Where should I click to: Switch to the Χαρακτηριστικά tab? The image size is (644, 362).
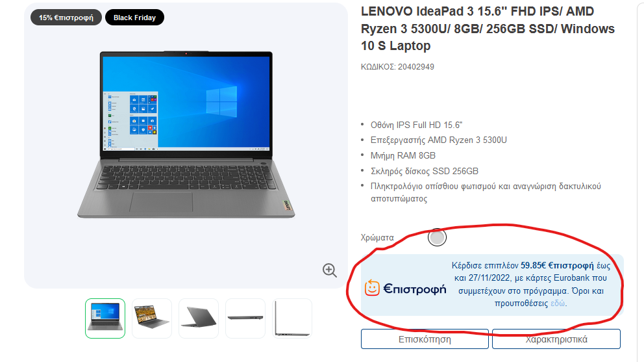point(556,339)
